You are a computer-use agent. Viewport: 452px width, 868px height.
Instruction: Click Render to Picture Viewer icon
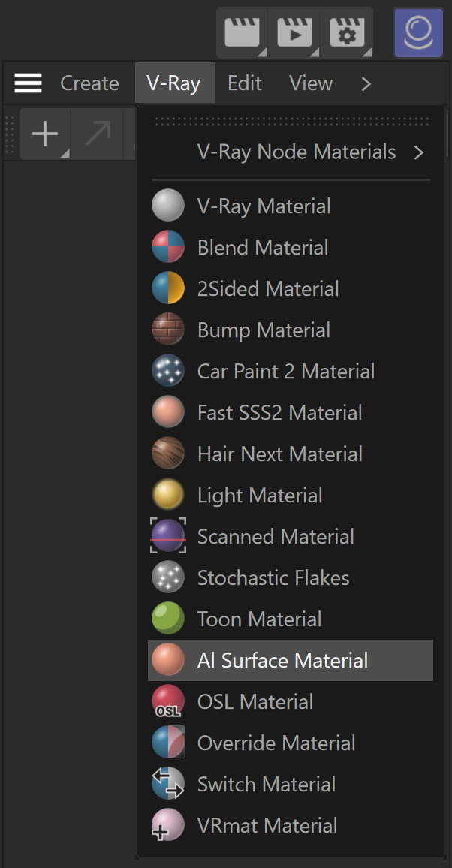(294, 32)
